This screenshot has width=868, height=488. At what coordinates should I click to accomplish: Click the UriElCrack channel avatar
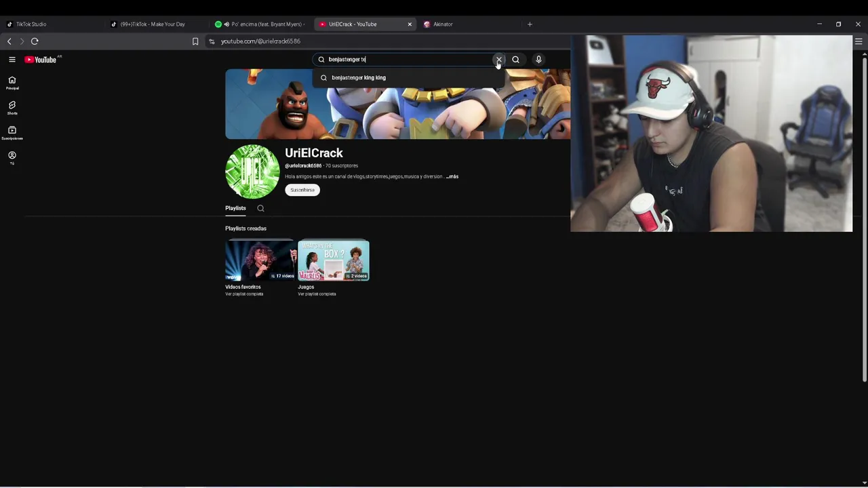click(x=252, y=171)
